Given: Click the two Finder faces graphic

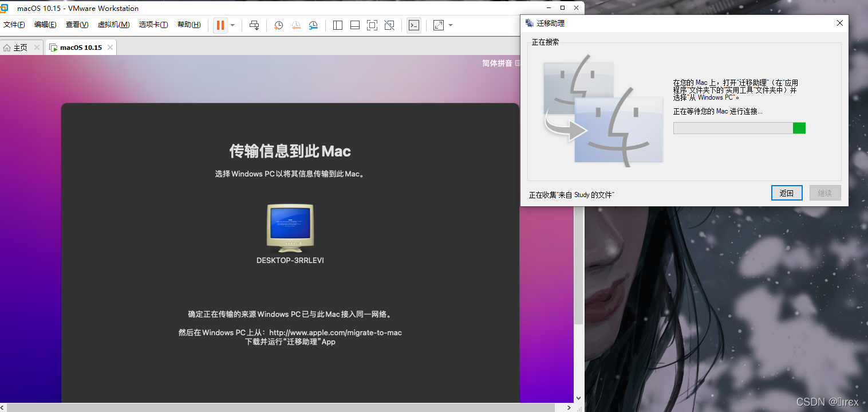Looking at the screenshot, I should coord(603,110).
